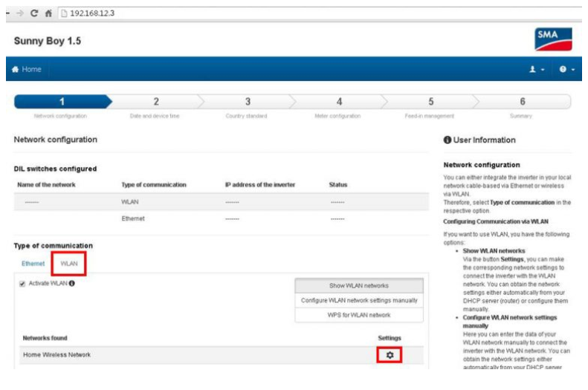Select step 1 Network configuration
The image size is (588, 390).
[62, 102]
